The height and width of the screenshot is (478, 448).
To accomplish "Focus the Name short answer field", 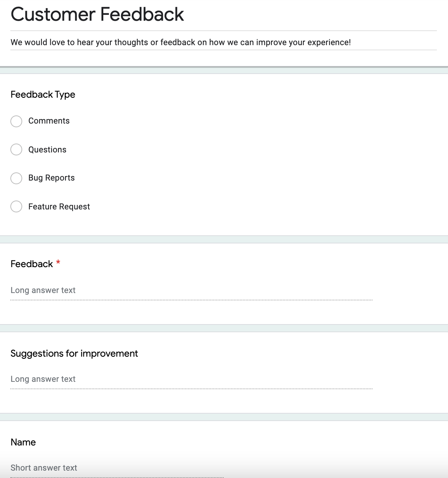I will pos(117,468).
